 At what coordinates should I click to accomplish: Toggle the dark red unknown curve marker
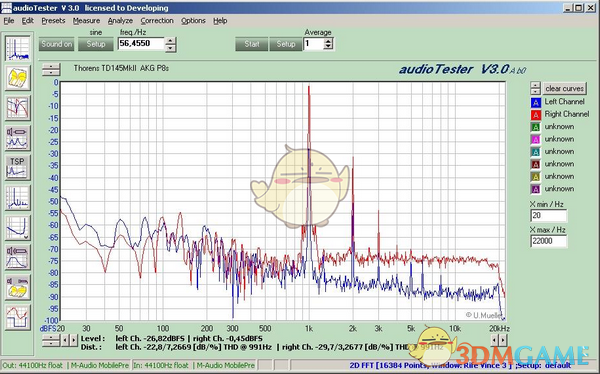535,164
